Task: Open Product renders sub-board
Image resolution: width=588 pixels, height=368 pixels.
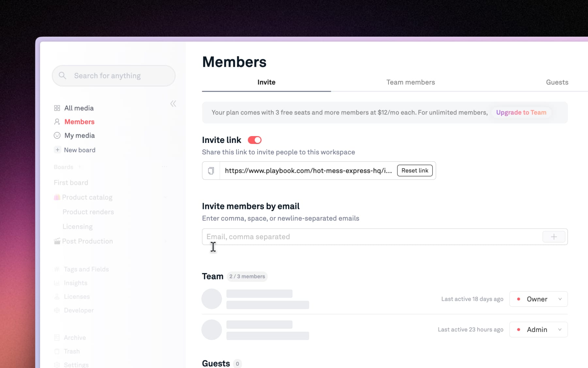Action: pyautogui.click(x=88, y=212)
